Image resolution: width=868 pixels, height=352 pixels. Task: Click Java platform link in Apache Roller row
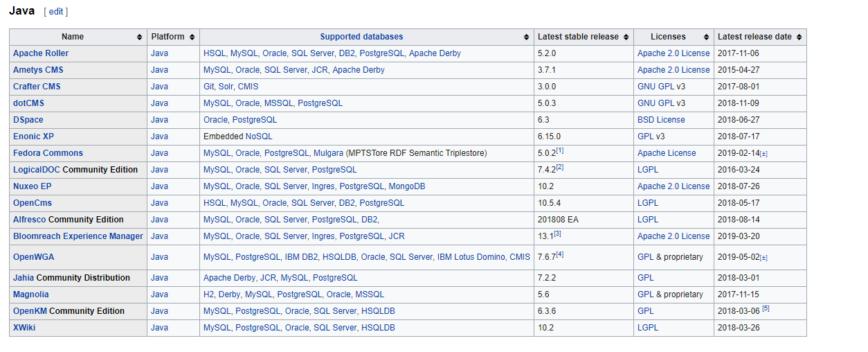click(x=159, y=53)
